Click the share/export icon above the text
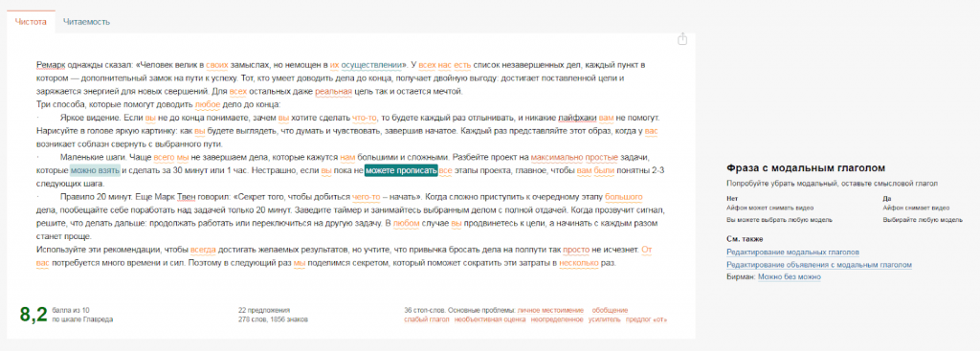This screenshot has height=351, width=980. [682, 38]
